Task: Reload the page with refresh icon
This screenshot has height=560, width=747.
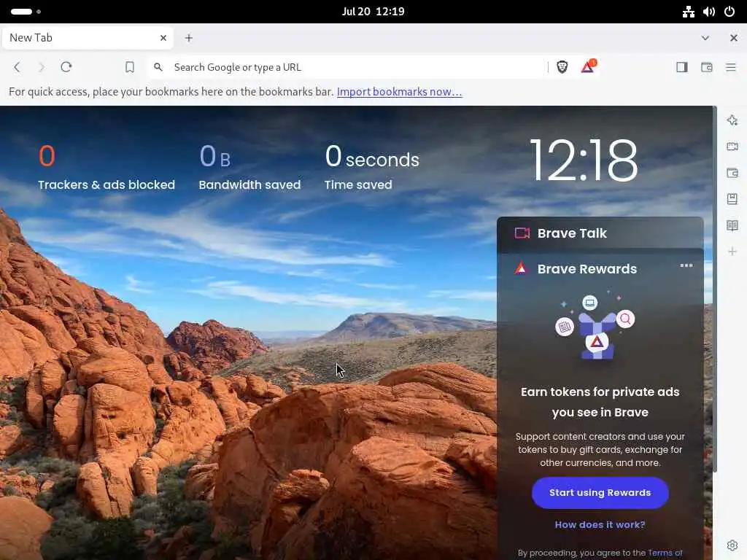Action: coord(66,67)
